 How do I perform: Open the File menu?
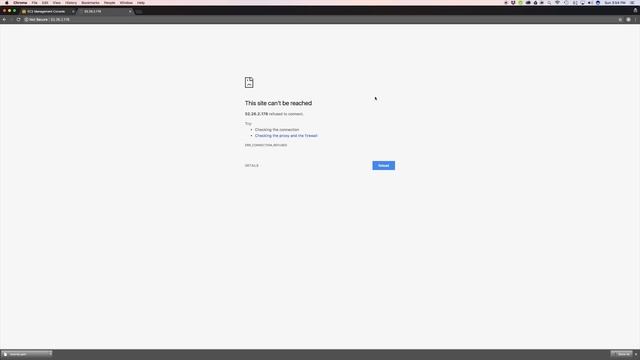tap(34, 3)
